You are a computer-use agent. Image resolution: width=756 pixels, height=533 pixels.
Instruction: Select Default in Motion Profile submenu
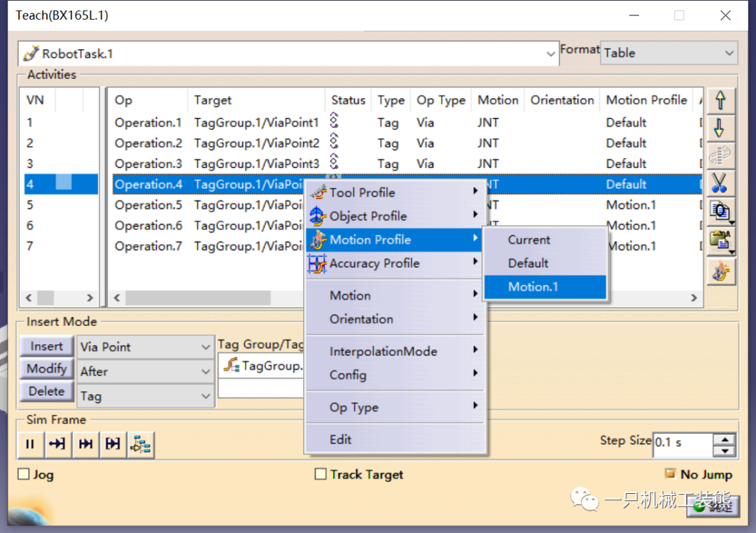pyautogui.click(x=545, y=263)
